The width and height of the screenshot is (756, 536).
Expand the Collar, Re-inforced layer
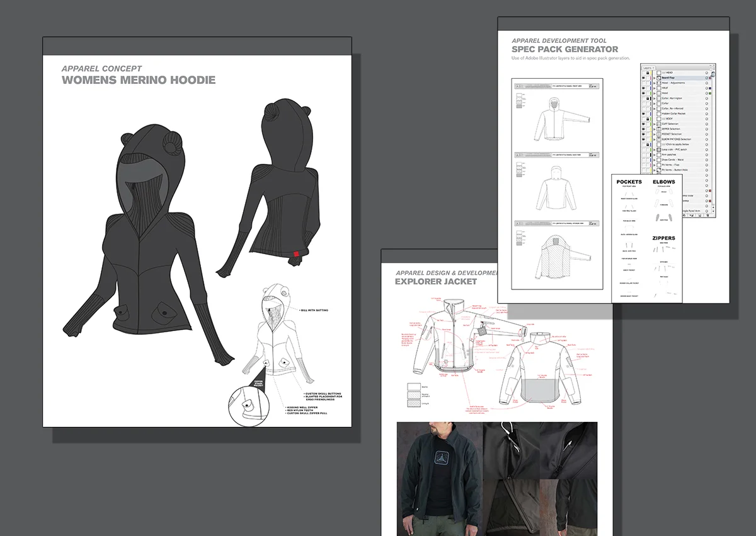tap(654, 108)
